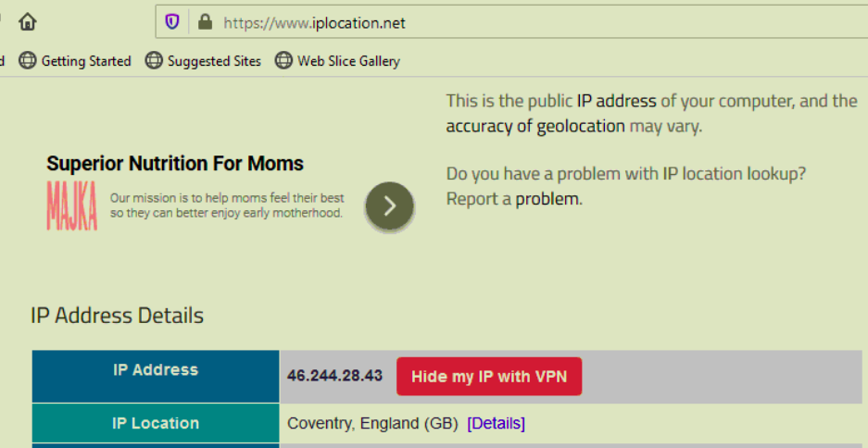Select the IP Location table header cell

(x=156, y=423)
